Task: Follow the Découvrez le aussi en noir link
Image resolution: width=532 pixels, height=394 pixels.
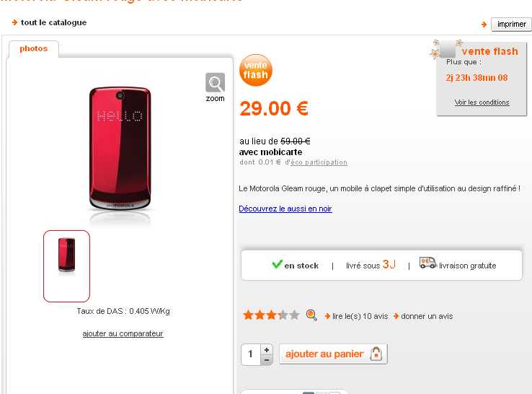Action: click(x=285, y=209)
